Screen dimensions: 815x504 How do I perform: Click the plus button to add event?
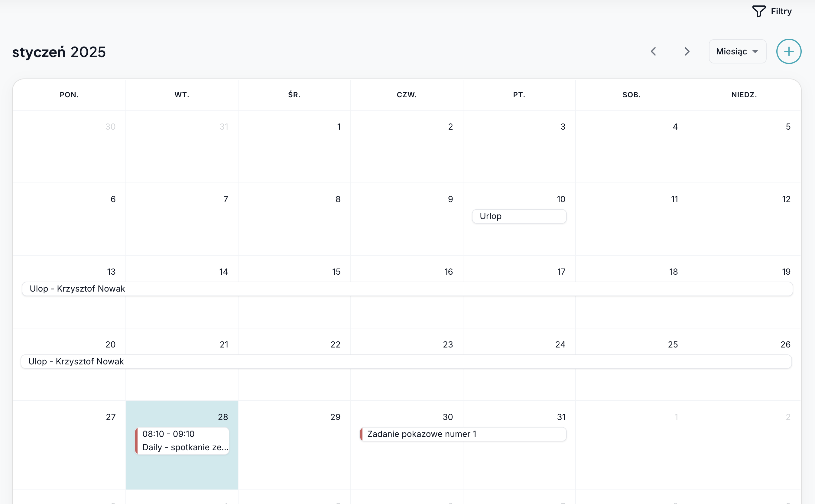(x=788, y=52)
